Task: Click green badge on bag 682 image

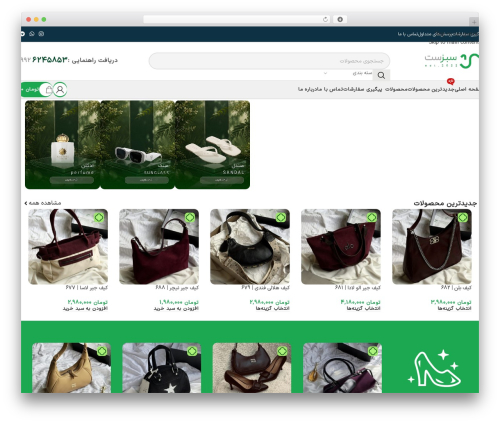Action: pyautogui.click(x=462, y=218)
